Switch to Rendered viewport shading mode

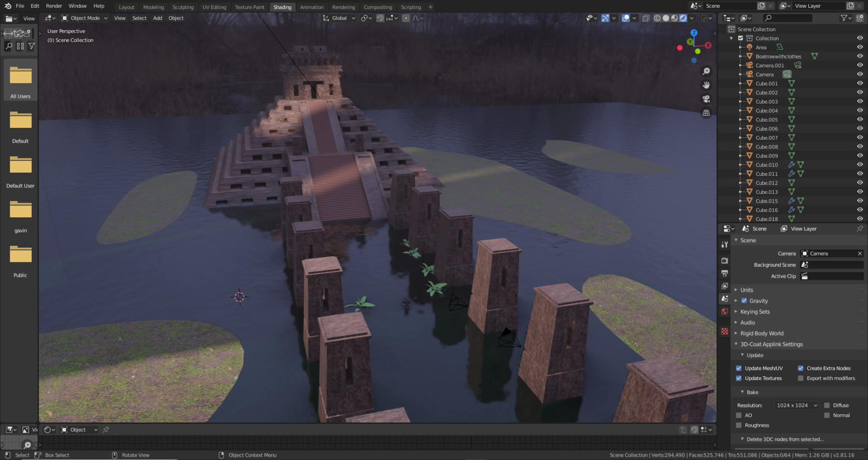pos(682,18)
